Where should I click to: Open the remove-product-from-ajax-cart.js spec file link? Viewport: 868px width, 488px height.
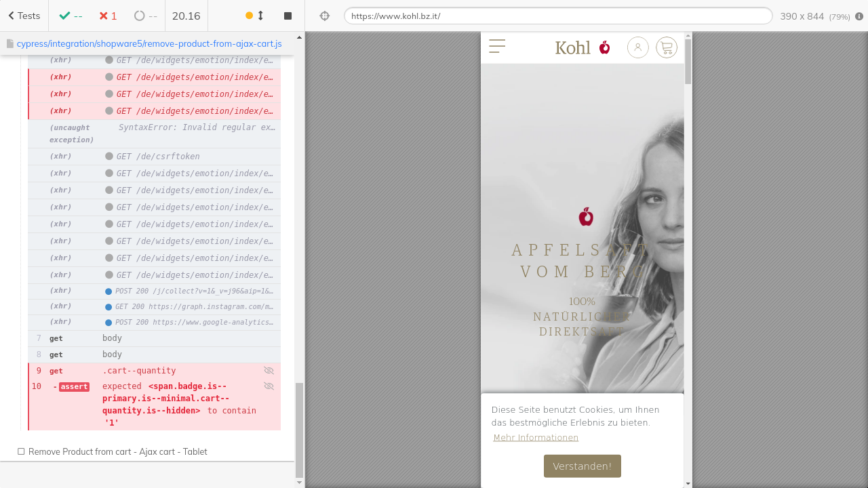point(149,43)
